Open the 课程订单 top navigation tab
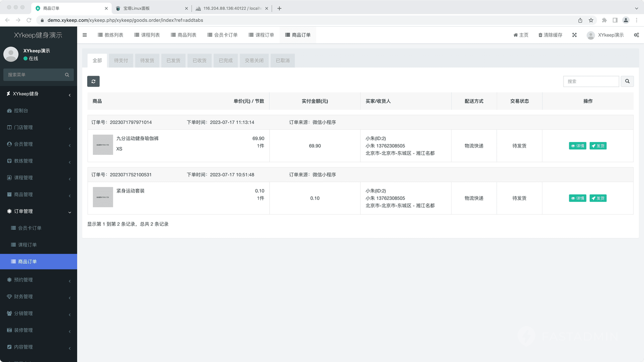 click(261, 35)
